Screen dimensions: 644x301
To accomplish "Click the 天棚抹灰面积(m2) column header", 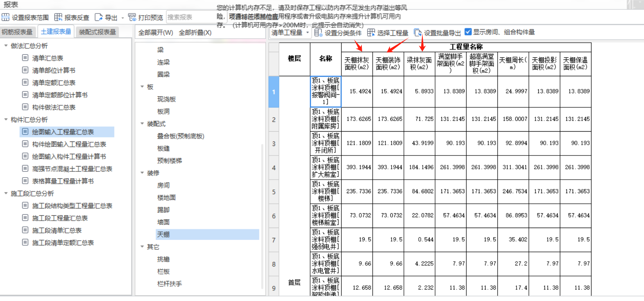I will [x=357, y=64].
